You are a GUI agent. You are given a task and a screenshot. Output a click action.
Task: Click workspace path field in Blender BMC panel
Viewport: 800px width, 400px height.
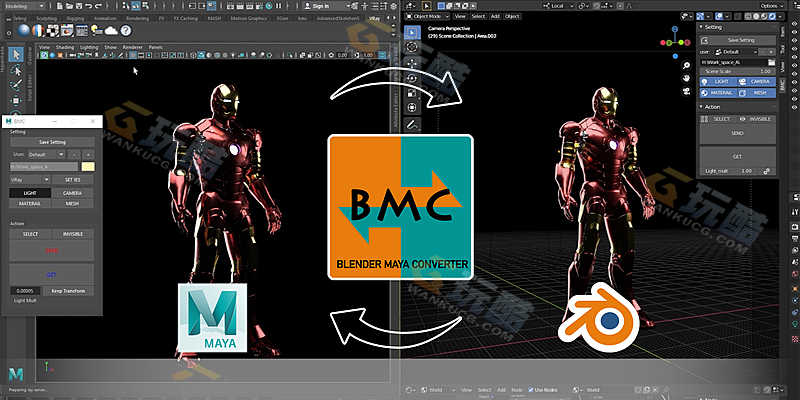733,62
